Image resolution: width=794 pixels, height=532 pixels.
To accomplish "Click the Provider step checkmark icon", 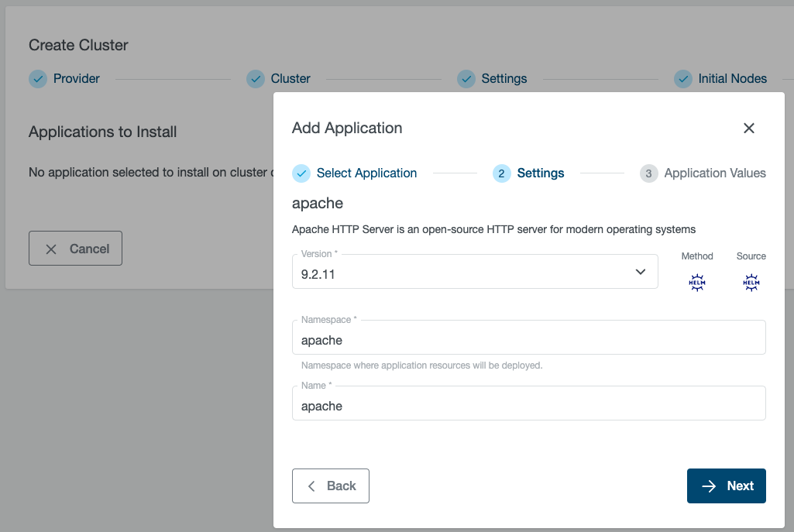I will [x=38, y=78].
